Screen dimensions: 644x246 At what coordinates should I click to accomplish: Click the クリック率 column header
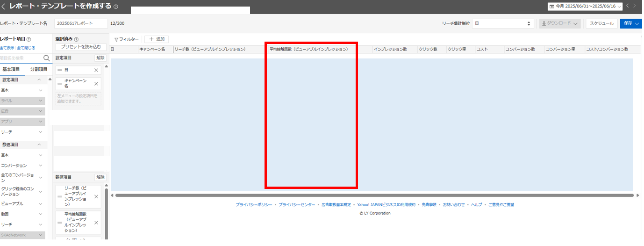(461, 49)
